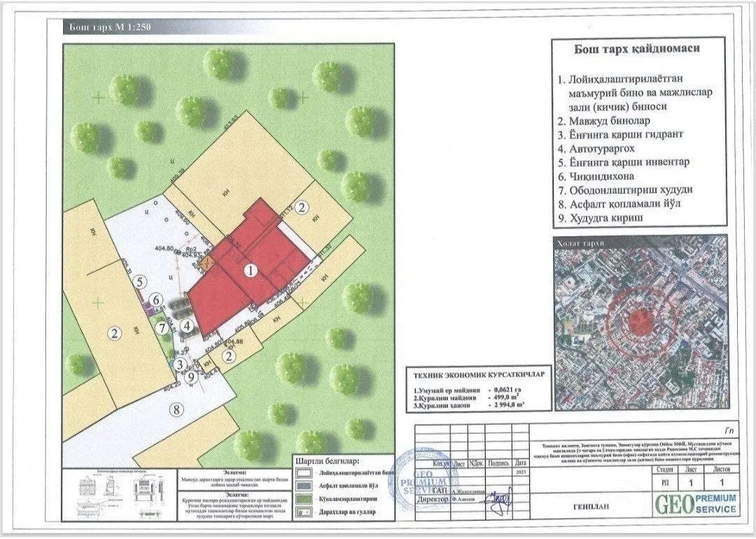Select the circled number 9 entrance marker
756x539 pixels.
point(191,377)
